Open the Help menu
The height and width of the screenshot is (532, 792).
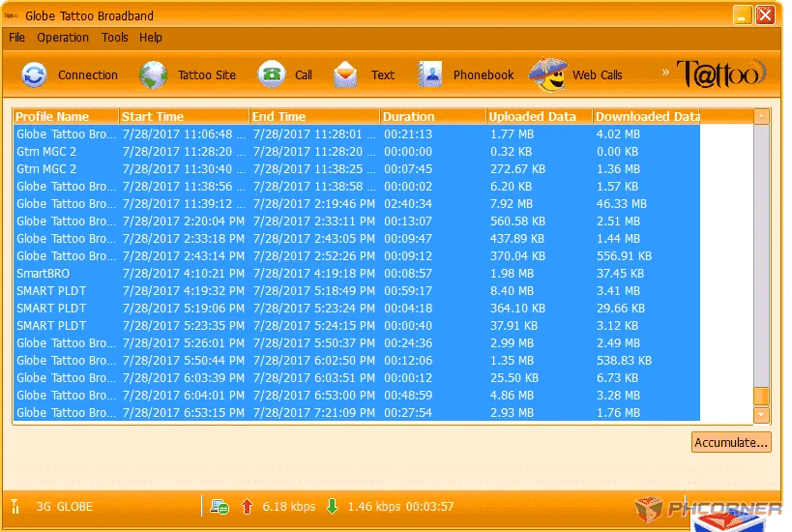(151, 38)
